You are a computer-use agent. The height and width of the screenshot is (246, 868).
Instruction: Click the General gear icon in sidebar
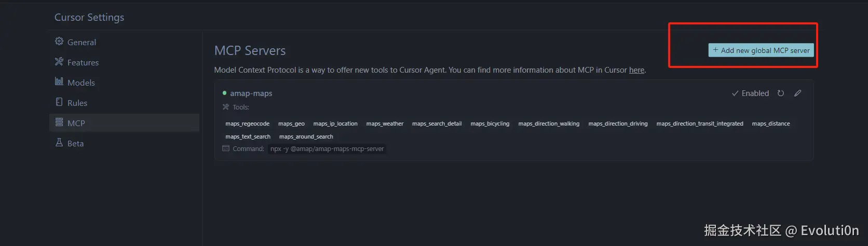[x=59, y=42]
